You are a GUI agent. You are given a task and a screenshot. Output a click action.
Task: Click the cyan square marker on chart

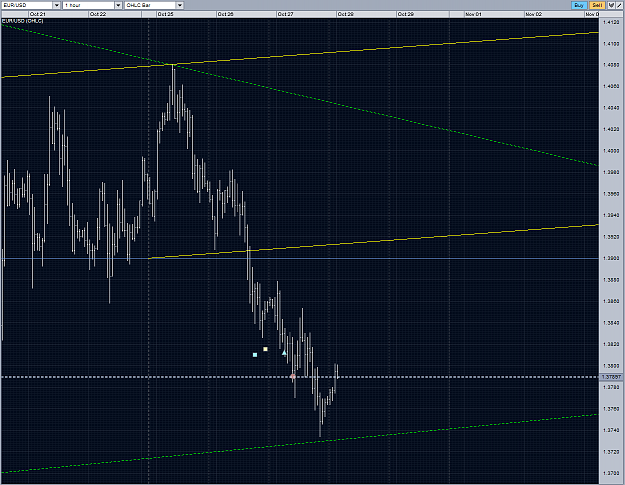tap(255, 355)
